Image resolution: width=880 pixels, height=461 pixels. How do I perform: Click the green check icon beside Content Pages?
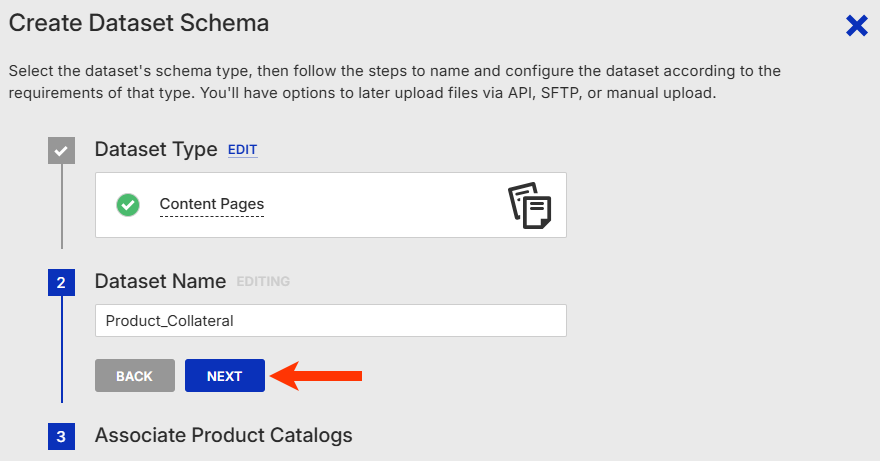point(128,205)
